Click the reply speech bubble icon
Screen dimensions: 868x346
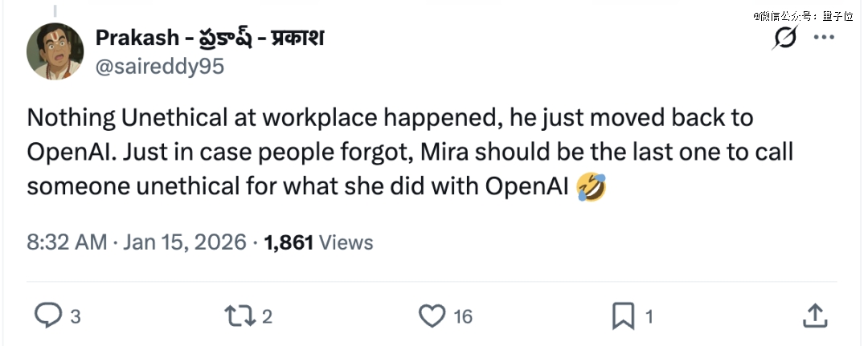(47, 315)
